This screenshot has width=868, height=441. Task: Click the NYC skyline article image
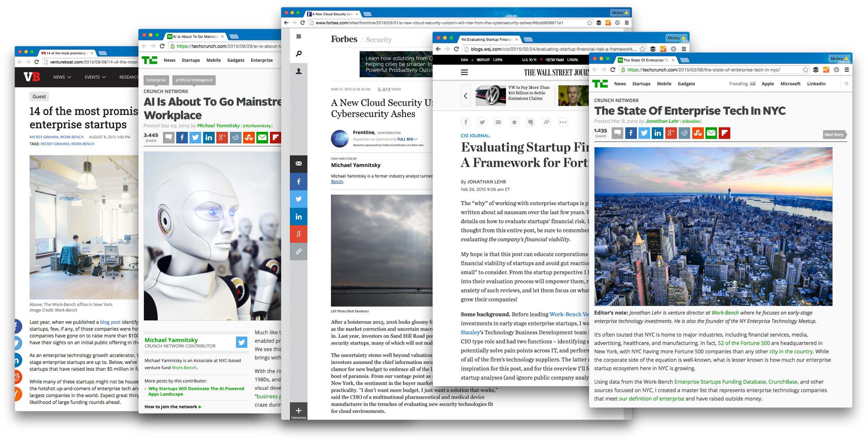point(713,226)
